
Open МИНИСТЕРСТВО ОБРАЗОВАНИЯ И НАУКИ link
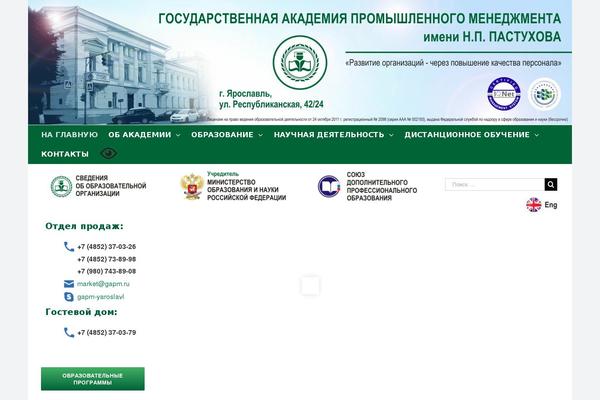pos(246,190)
